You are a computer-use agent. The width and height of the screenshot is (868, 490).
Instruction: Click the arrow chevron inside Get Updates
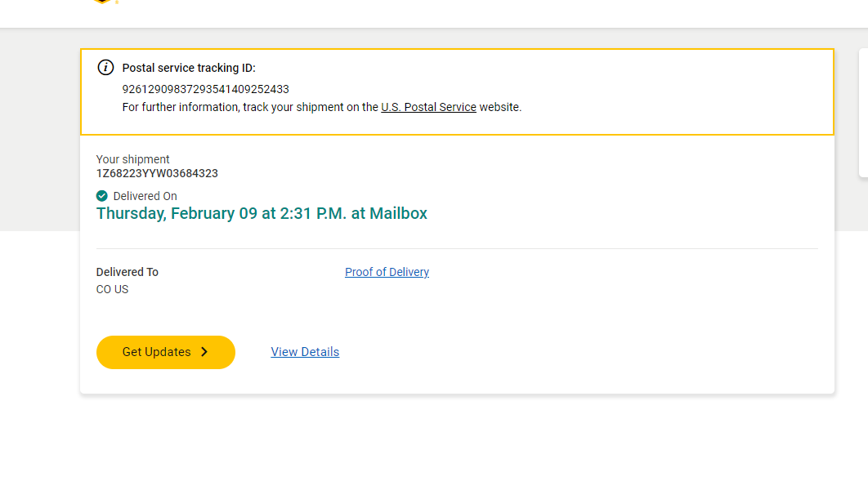click(x=204, y=352)
